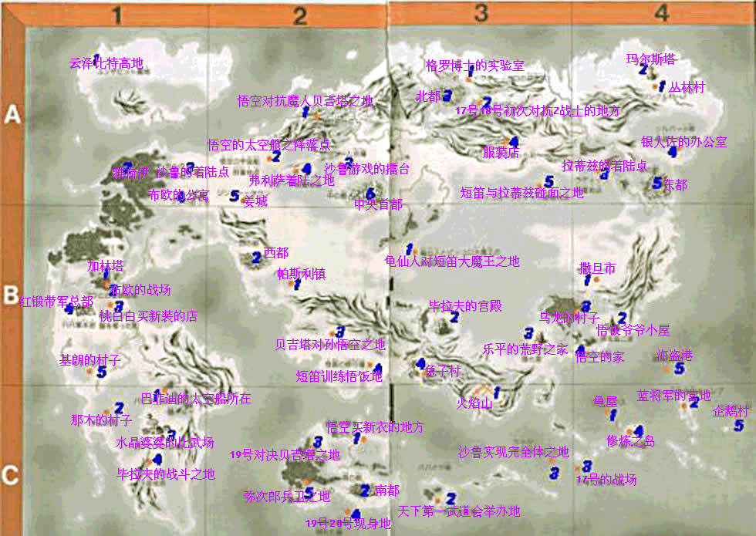Screen dimensions: 756x536
Task: Click the 火焰山 label
Action: (474, 403)
